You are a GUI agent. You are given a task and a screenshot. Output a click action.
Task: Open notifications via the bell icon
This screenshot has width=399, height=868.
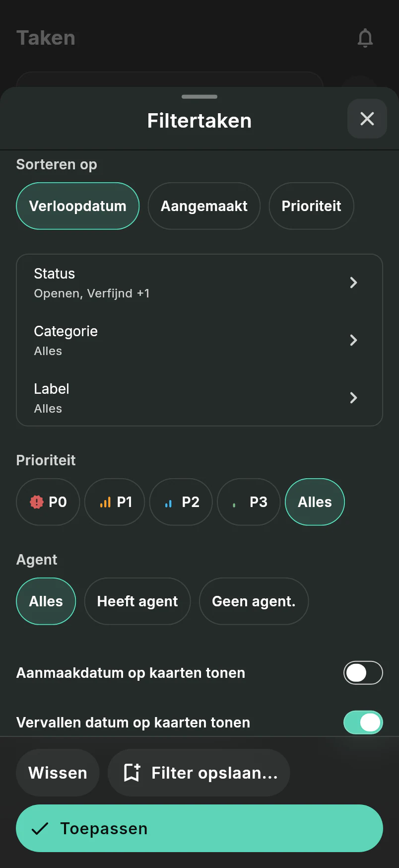[365, 38]
